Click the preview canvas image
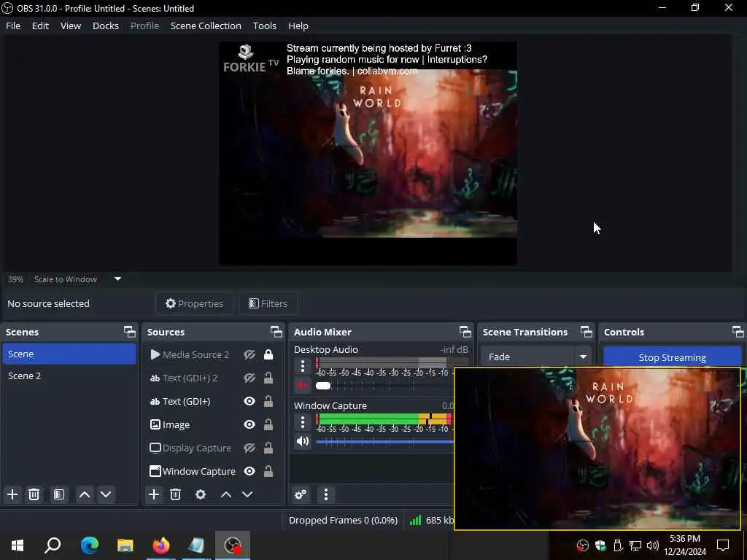Image resolution: width=747 pixels, height=560 pixels. tap(368, 153)
